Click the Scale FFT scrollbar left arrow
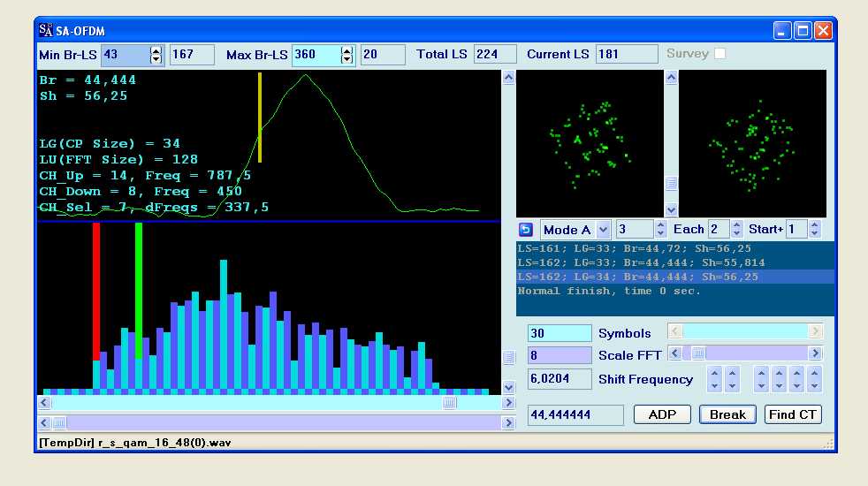868x486 pixels. pyautogui.click(x=674, y=353)
